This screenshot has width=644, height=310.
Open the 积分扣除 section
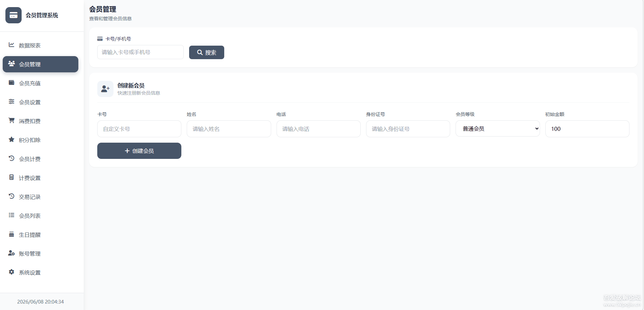(41, 140)
